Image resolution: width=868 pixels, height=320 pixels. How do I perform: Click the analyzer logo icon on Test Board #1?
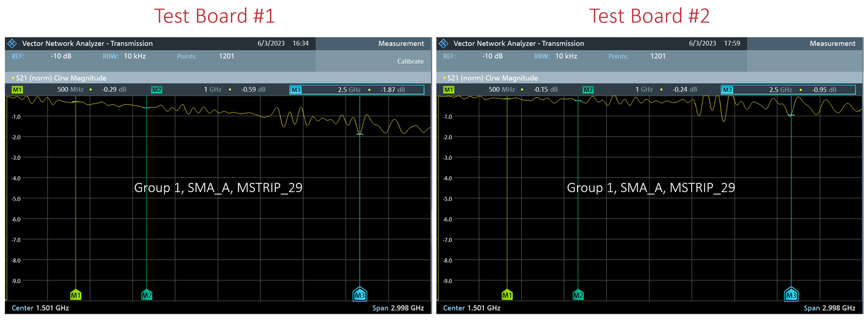(12, 43)
